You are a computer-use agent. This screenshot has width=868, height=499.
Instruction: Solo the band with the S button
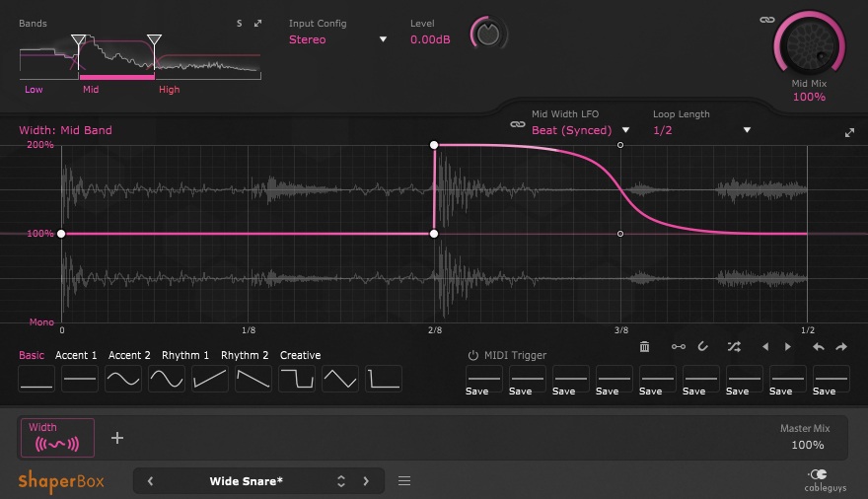tap(239, 24)
